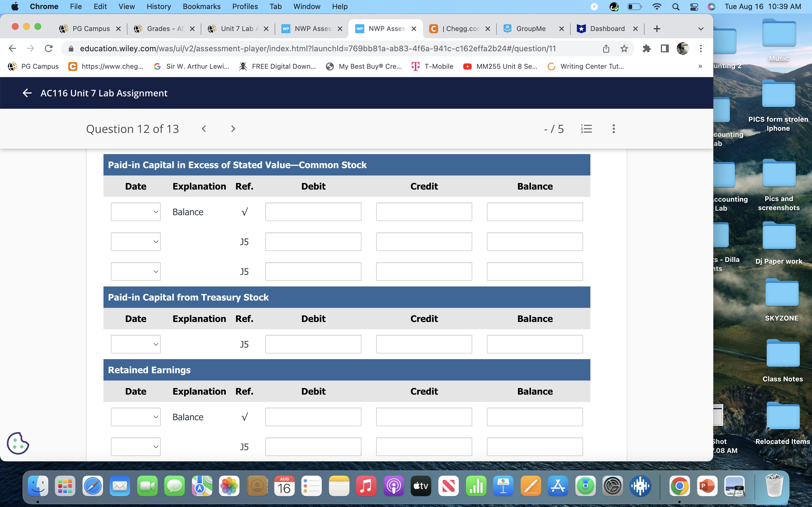Click Treasury Stock credit input field
This screenshot has width=812, height=507.
point(424,344)
